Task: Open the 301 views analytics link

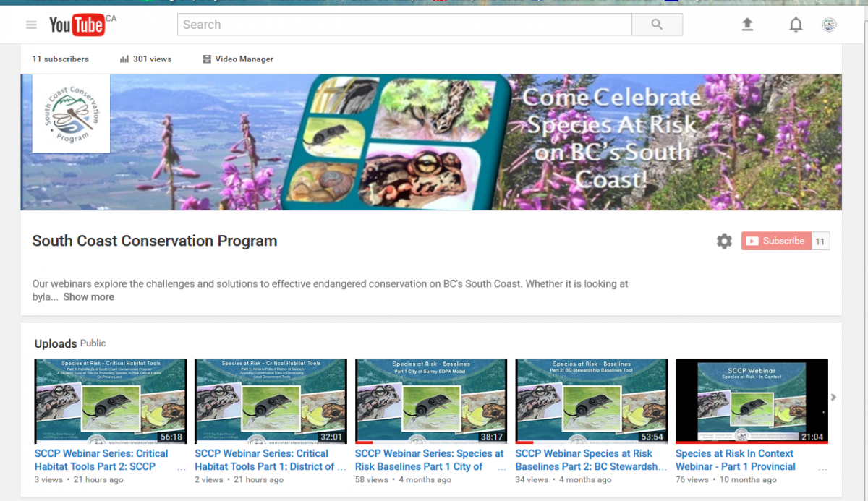Action: pos(146,59)
